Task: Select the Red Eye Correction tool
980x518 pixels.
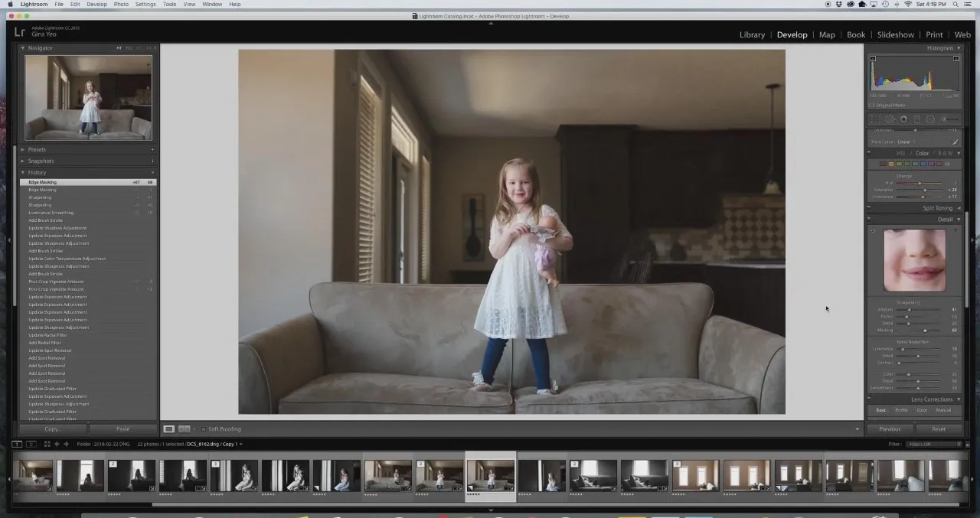Action: (x=903, y=119)
